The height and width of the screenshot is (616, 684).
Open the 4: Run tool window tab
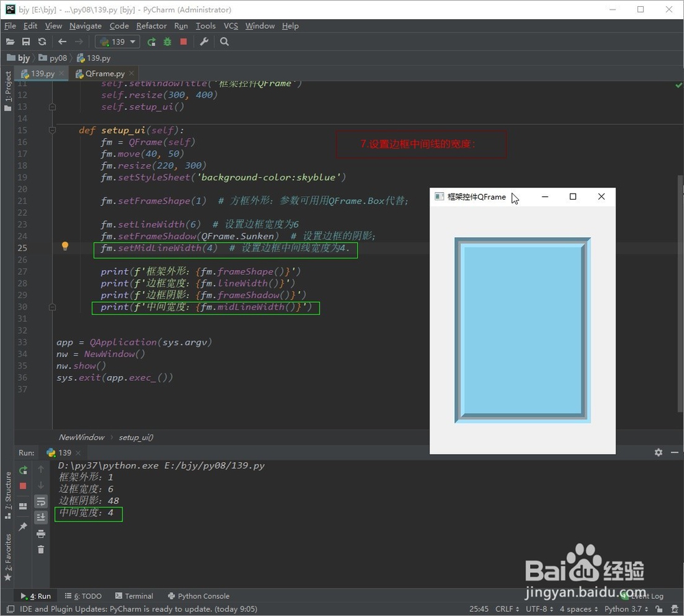(36, 596)
